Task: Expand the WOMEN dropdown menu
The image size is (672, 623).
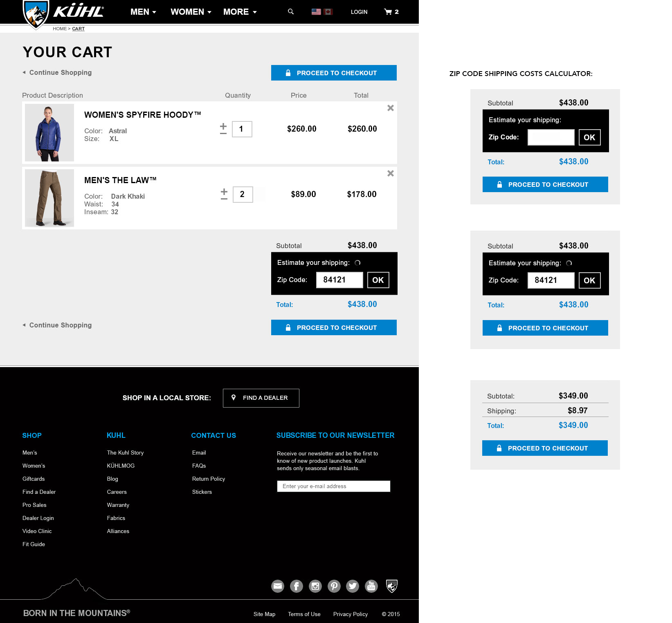Action: pyautogui.click(x=191, y=12)
